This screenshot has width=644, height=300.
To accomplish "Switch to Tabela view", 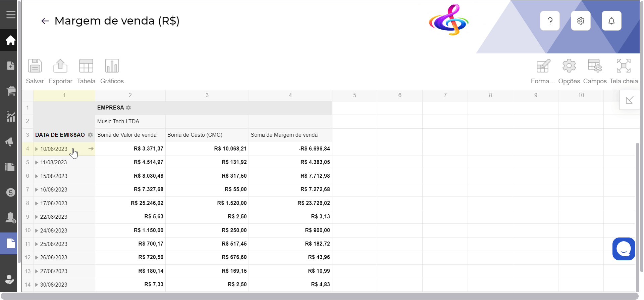I will coord(86,66).
